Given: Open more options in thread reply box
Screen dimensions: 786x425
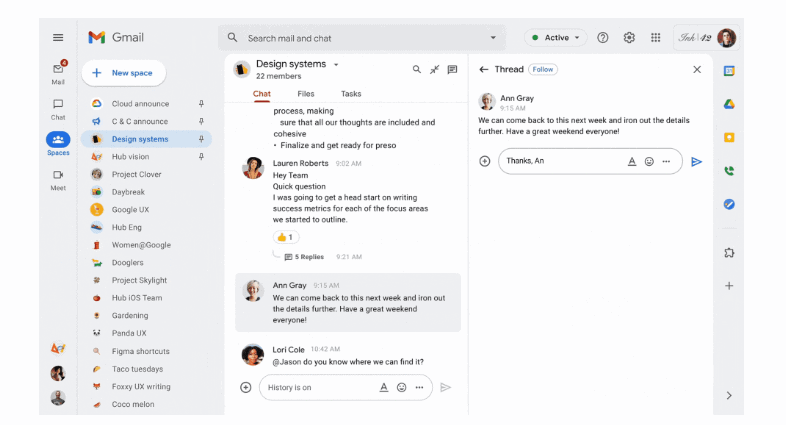Looking at the screenshot, I should [666, 161].
